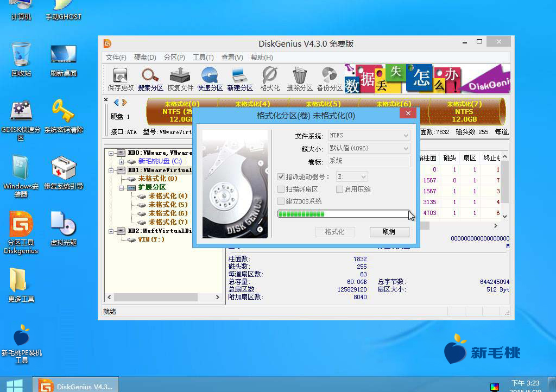The height and width of the screenshot is (392, 556).
Task: Click the 备份分区 toolbar icon
Action: (329, 79)
